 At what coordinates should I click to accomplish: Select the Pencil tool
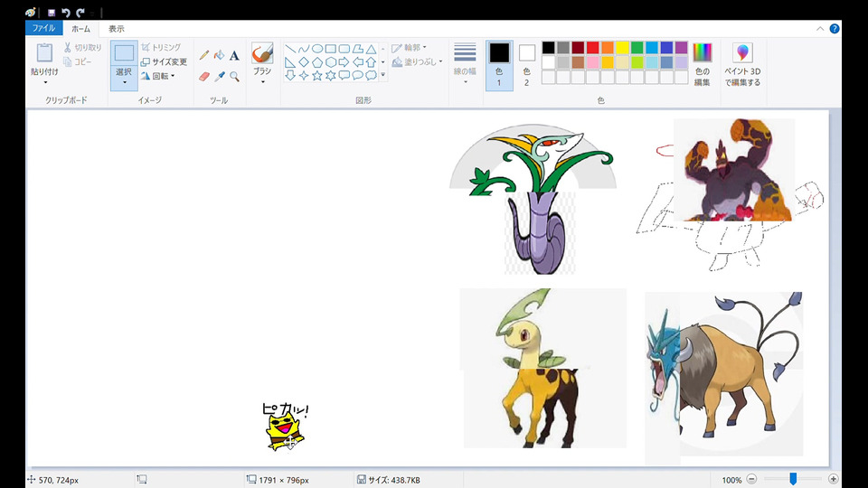(204, 55)
